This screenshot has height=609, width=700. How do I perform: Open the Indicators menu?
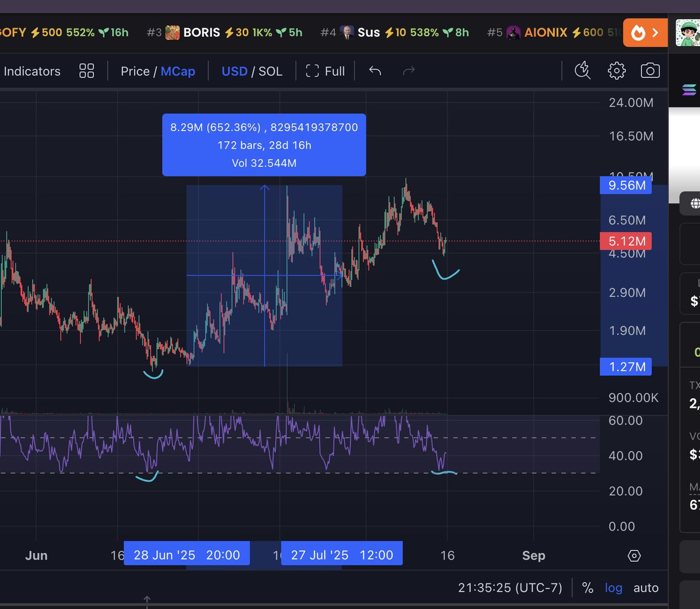click(x=32, y=71)
